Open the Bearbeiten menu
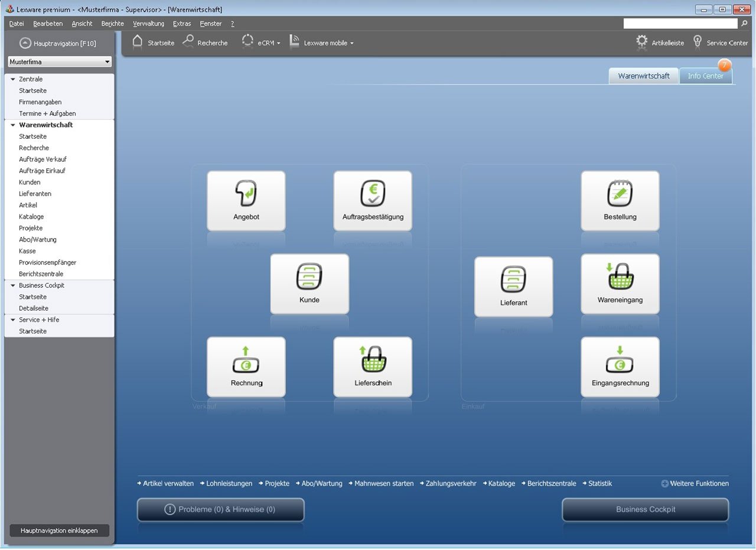 point(48,24)
